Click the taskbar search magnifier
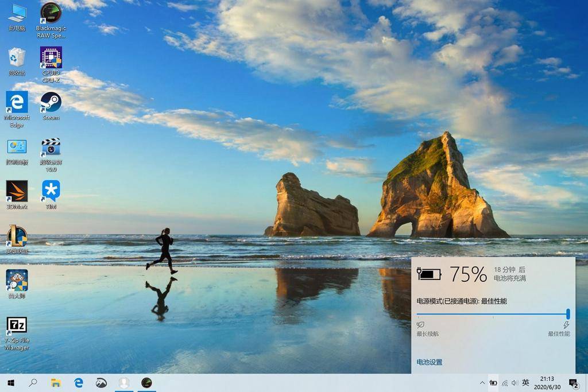This screenshot has height=392, width=588. click(33, 383)
